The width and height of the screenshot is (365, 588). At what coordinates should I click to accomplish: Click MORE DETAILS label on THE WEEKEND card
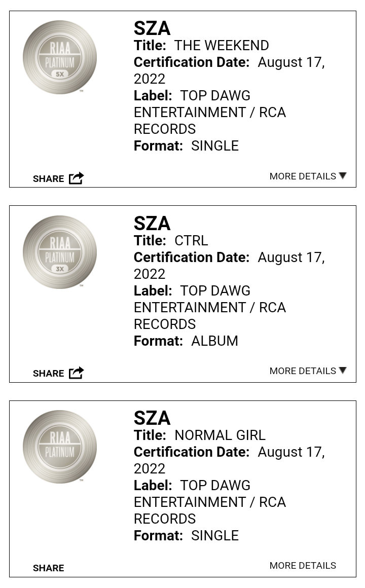(x=303, y=176)
